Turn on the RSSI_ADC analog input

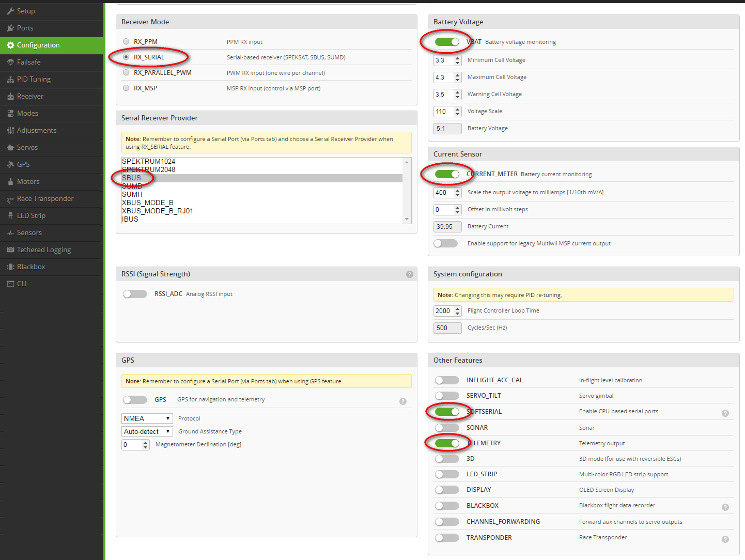[x=135, y=294]
